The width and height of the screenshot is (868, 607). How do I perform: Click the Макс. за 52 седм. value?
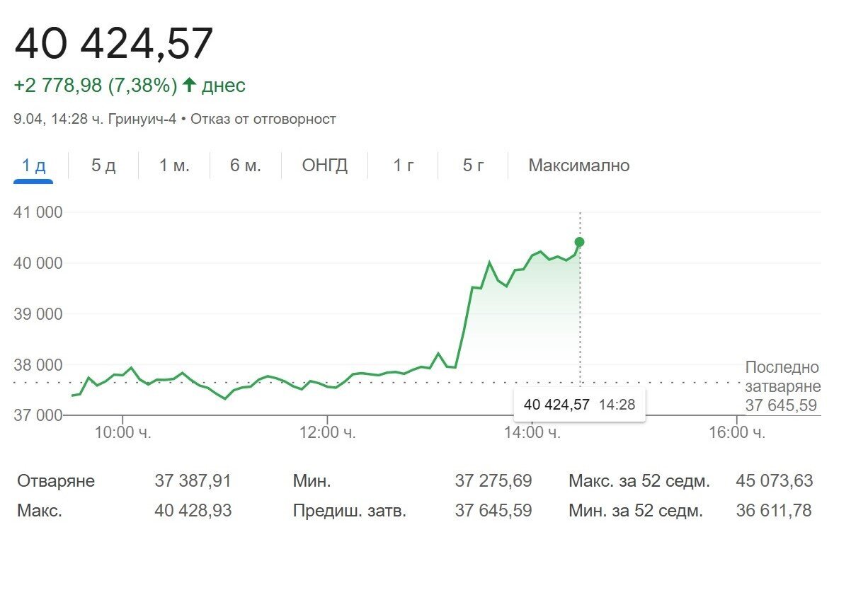tap(775, 481)
